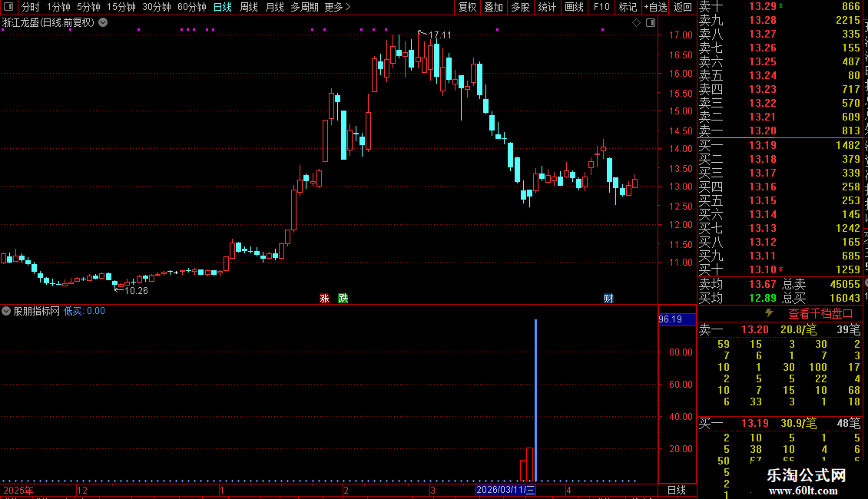Click the 返回 back button
This screenshot has width=868, height=499.
coord(683,7)
